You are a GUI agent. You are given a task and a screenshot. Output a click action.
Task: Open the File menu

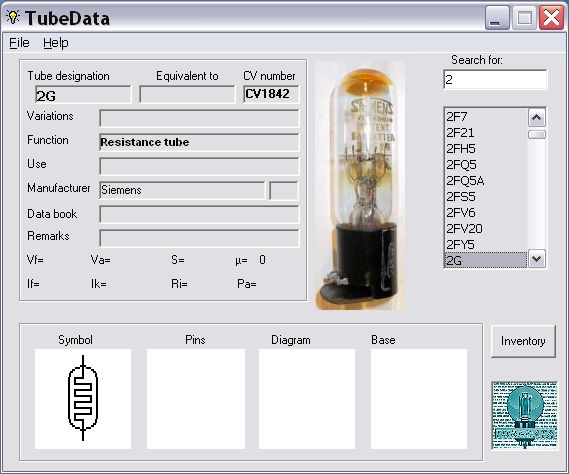19,43
